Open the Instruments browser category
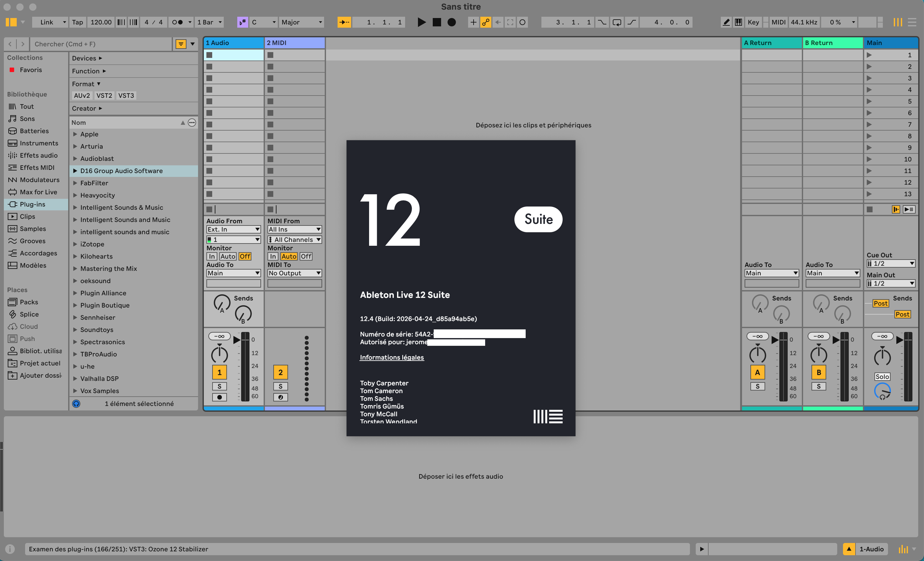Viewport: 924px width, 561px height. (x=36, y=143)
